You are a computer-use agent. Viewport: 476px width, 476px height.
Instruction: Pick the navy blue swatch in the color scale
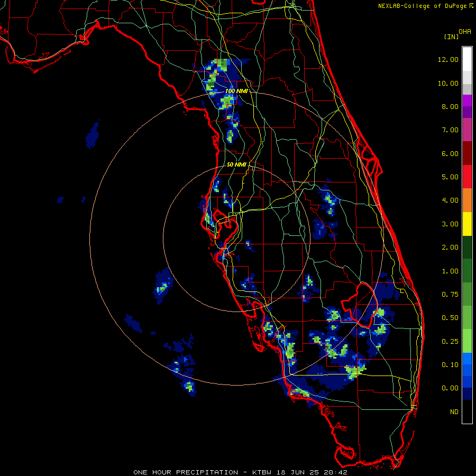(x=467, y=394)
